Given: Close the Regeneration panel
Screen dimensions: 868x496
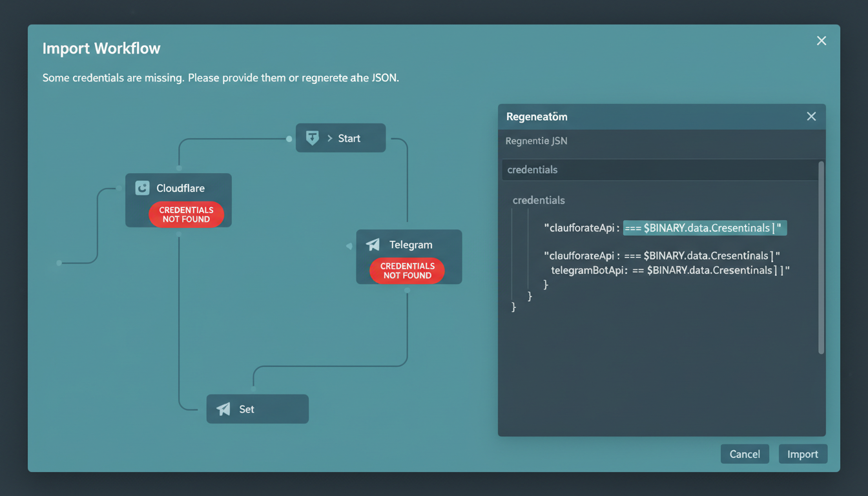Looking at the screenshot, I should point(811,116).
